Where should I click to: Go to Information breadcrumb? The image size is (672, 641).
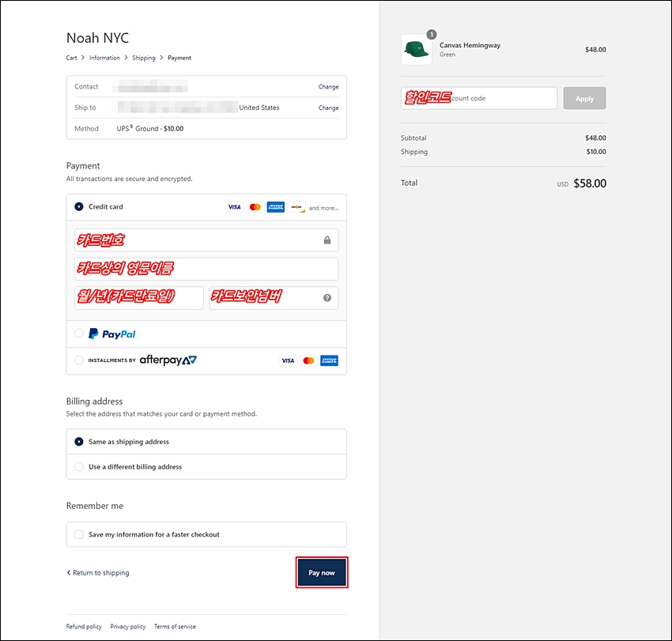pos(104,58)
